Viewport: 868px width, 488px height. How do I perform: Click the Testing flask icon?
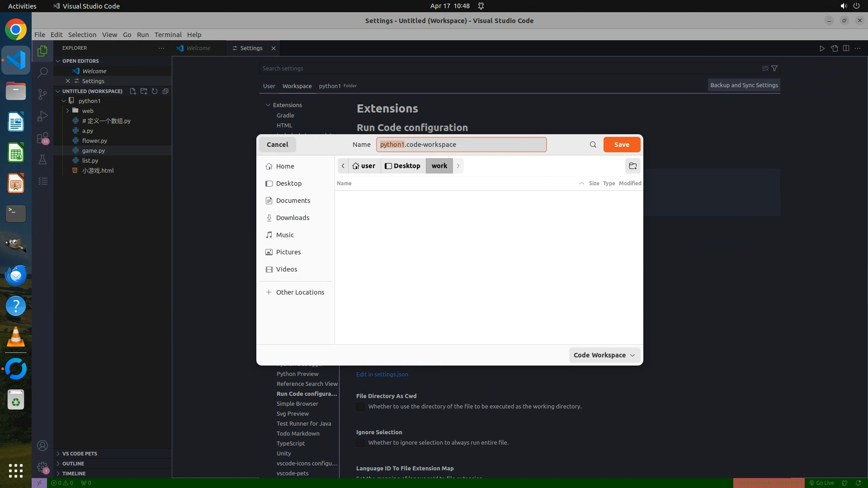42,160
